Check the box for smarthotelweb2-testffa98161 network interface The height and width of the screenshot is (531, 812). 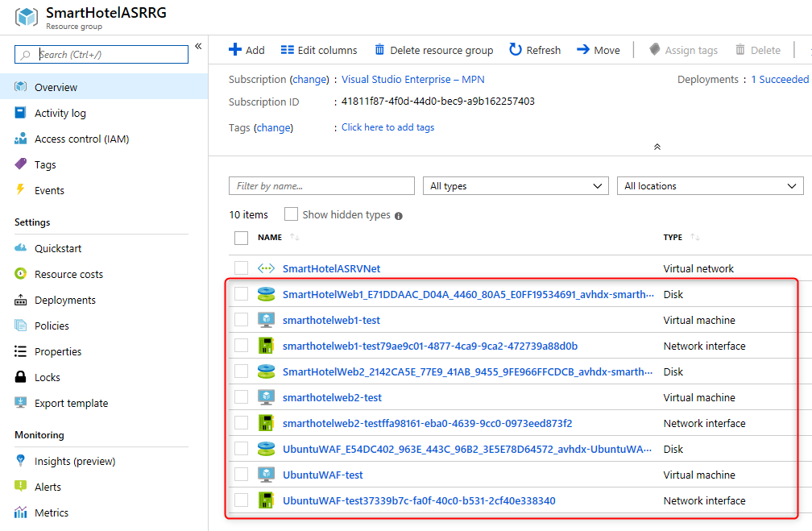(x=242, y=423)
